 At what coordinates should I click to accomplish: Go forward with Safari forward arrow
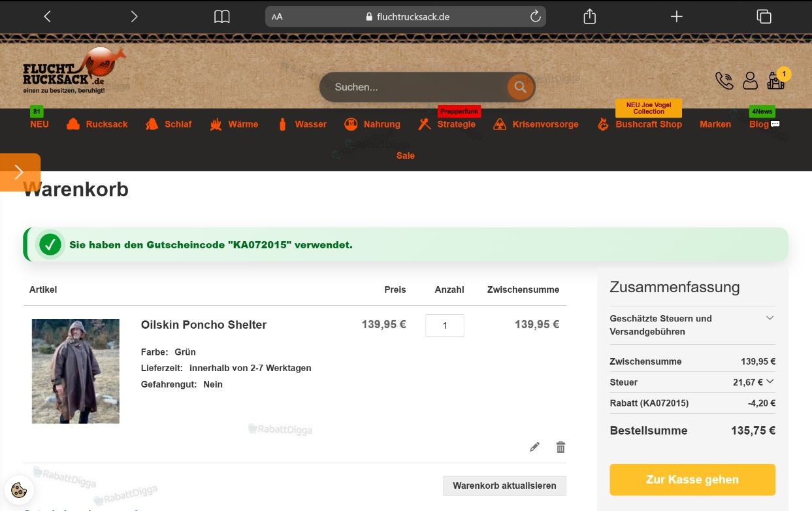point(134,16)
